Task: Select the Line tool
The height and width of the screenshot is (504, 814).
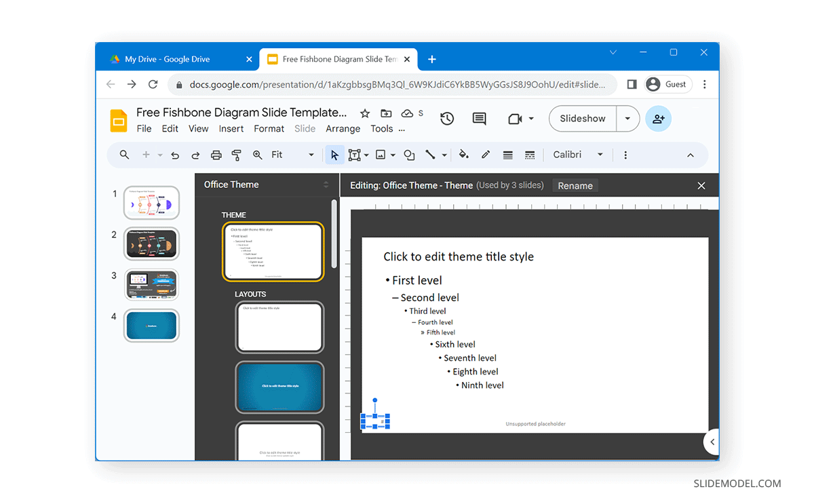Action: click(x=432, y=155)
